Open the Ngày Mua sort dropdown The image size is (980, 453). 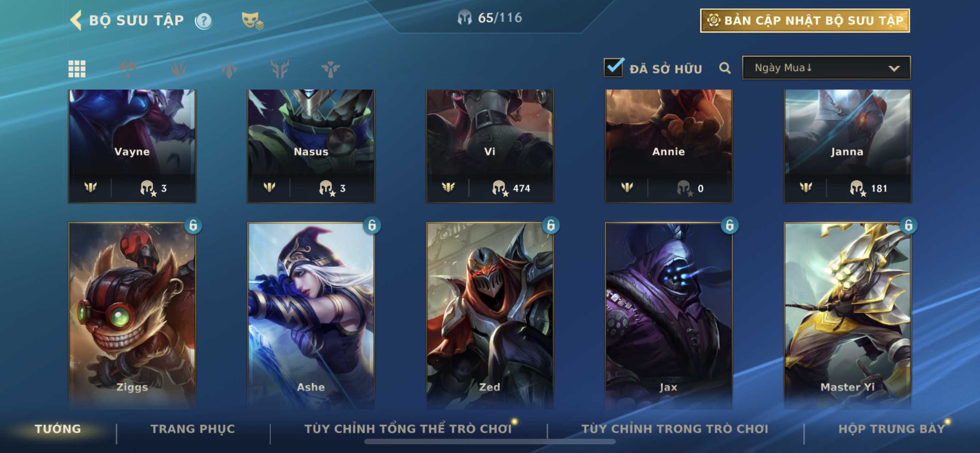pyautogui.click(x=826, y=68)
